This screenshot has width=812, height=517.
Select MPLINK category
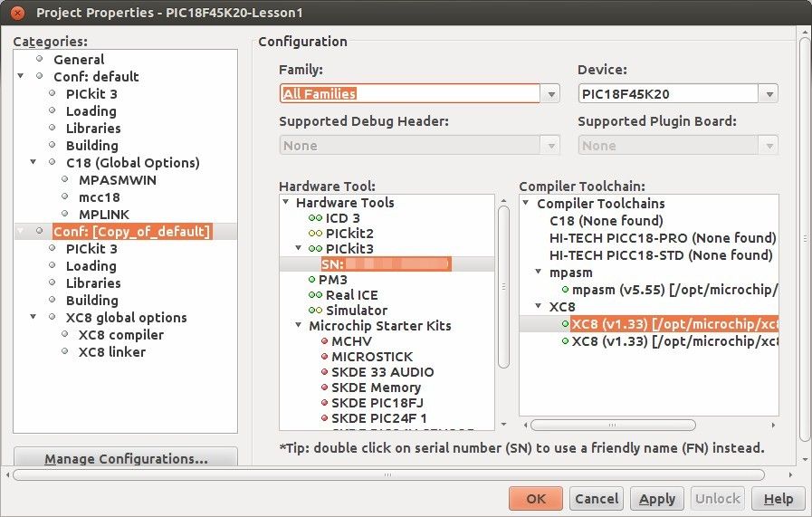point(103,215)
